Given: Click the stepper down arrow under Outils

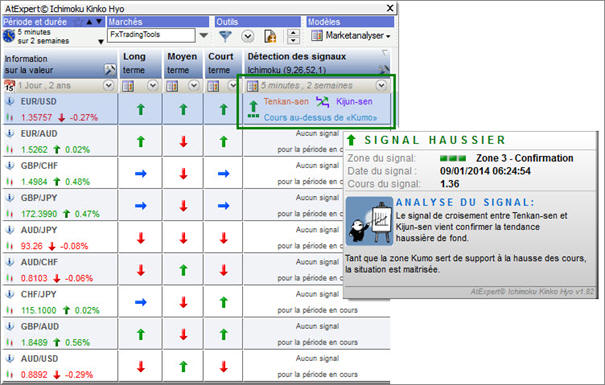Looking at the screenshot, I should click(x=293, y=40).
